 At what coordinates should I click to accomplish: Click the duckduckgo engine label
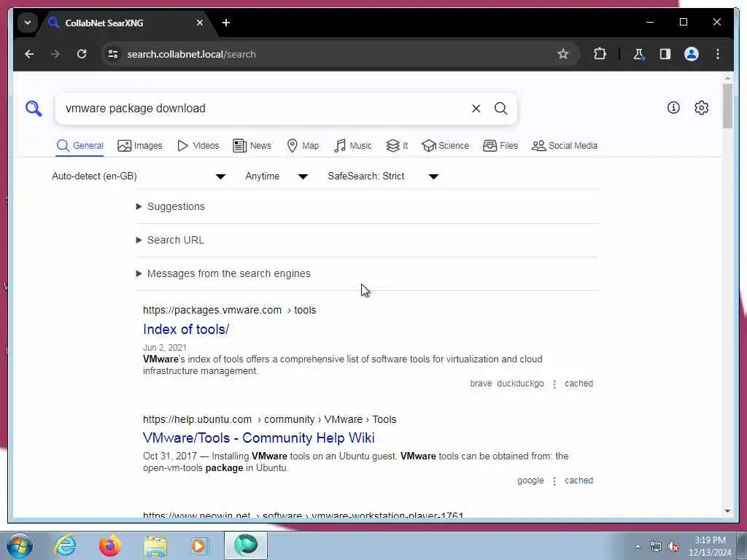tap(520, 384)
